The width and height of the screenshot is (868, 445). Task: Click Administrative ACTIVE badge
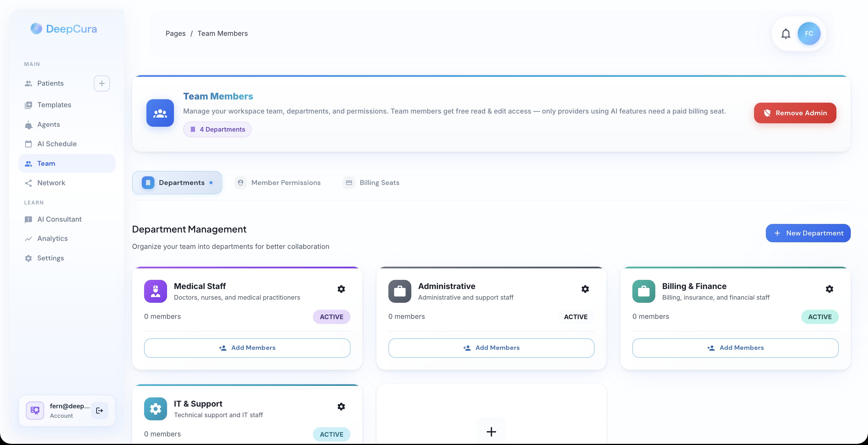click(576, 317)
